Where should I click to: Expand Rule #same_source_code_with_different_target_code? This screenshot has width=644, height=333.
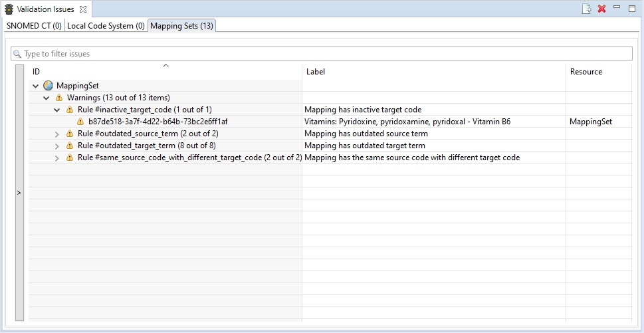[x=57, y=158]
